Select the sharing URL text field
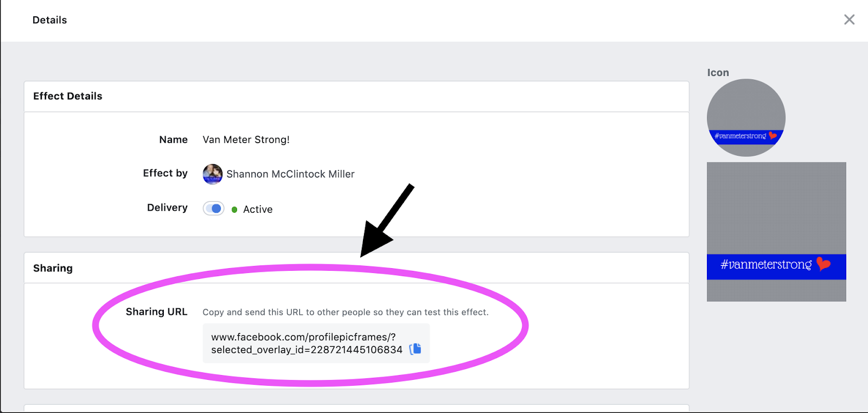This screenshot has height=413, width=868. pyautogui.click(x=316, y=343)
